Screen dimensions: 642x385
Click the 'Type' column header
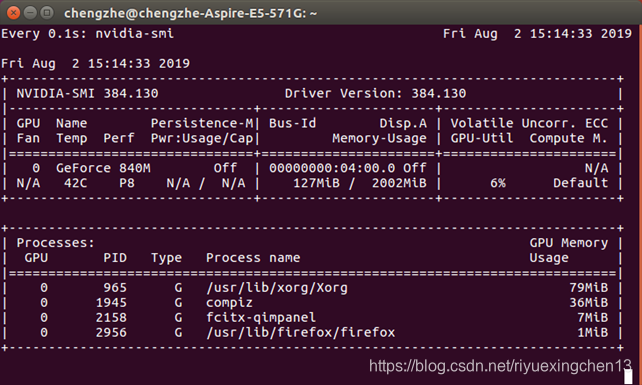[x=166, y=258]
